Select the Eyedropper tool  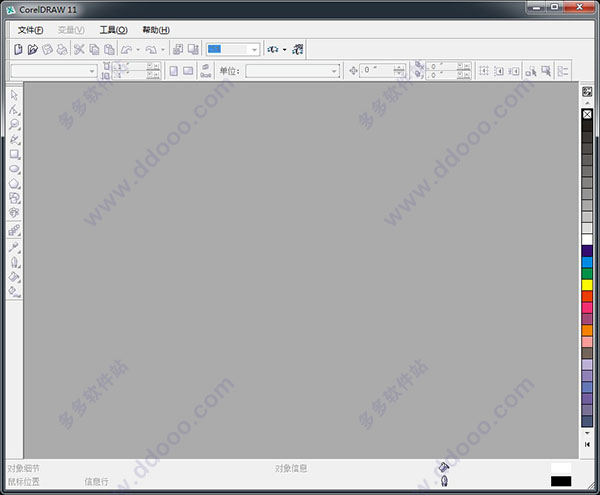(x=14, y=248)
